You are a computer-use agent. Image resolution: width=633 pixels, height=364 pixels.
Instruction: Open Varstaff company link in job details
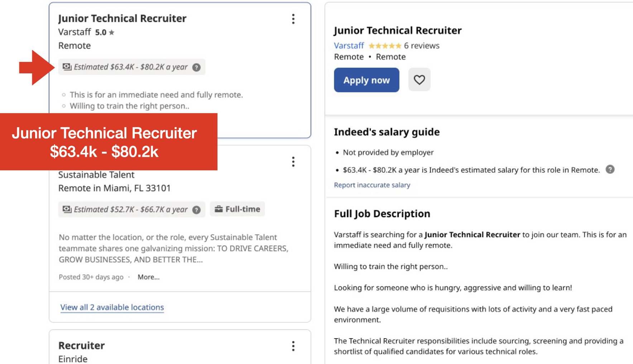[x=349, y=45]
